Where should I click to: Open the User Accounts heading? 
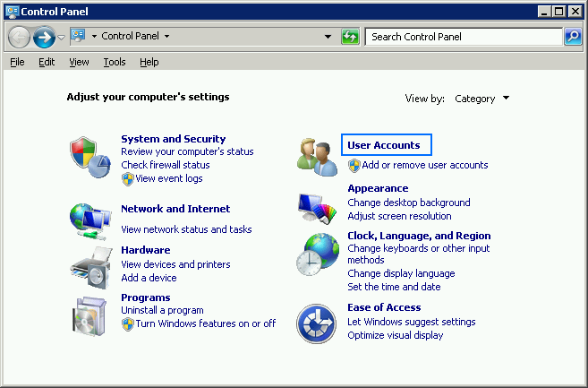click(384, 145)
